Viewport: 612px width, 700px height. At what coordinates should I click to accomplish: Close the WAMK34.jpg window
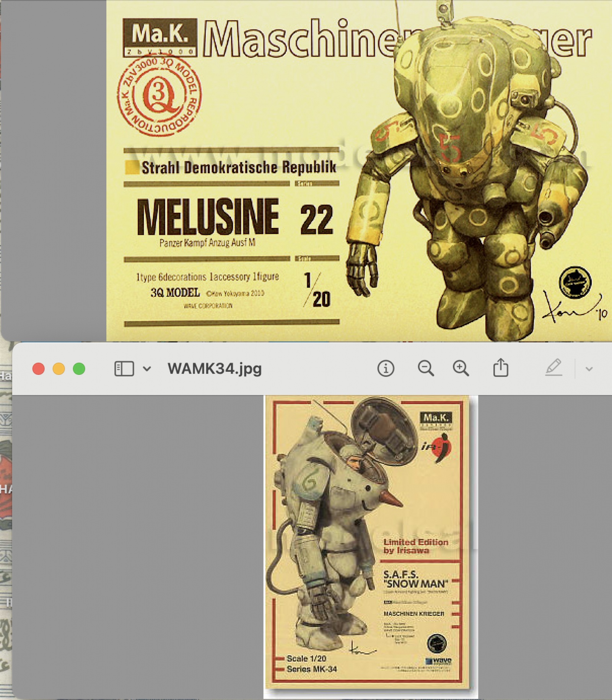[39, 369]
